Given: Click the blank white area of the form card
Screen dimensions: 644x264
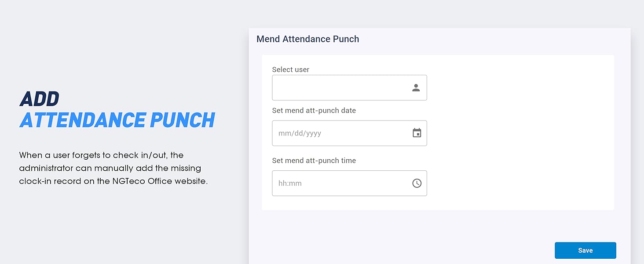Looking at the screenshot, I should [519, 132].
